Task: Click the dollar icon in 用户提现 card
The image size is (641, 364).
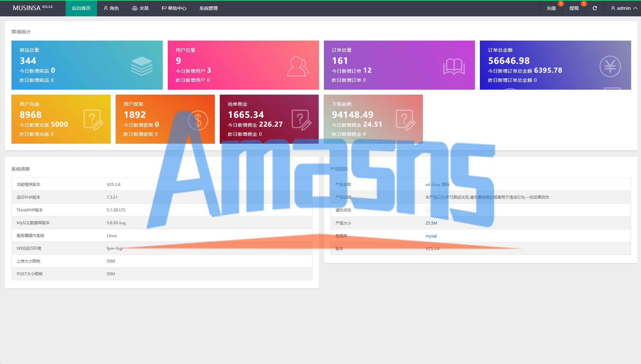Action: point(198,120)
